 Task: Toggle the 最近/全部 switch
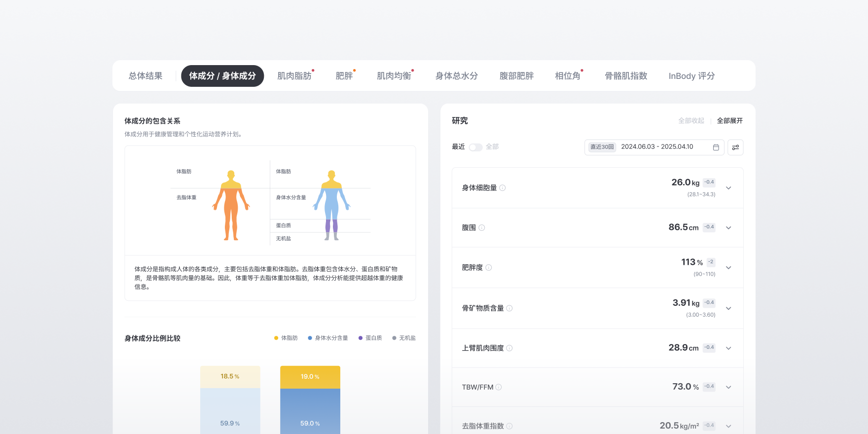tap(475, 147)
